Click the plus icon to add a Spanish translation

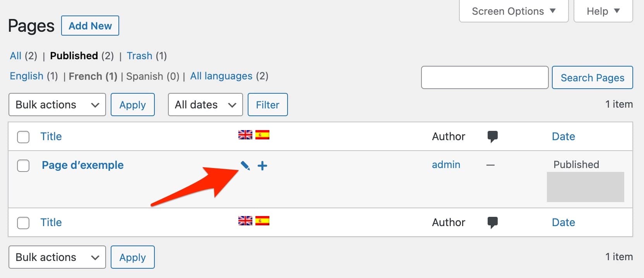pyautogui.click(x=263, y=166)
